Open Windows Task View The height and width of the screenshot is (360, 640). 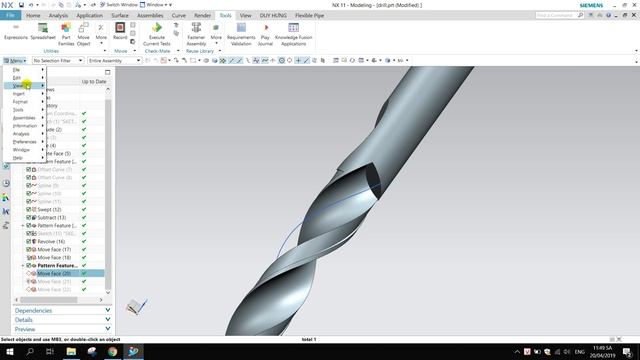(x=50, y=351)
